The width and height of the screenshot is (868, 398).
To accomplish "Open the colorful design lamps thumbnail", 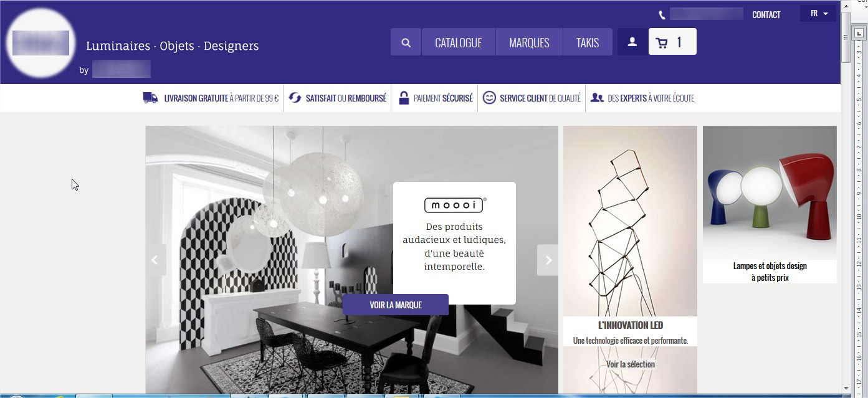I will [x=770, y=193].
